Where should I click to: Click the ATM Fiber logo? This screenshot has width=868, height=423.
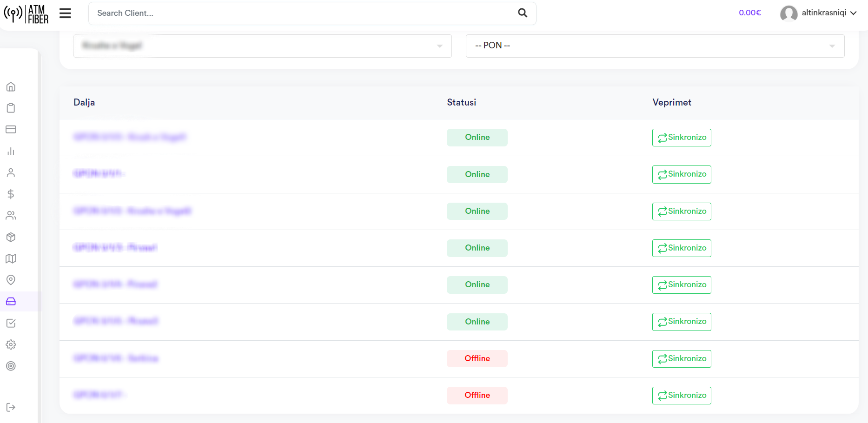[x=26, y=14]
